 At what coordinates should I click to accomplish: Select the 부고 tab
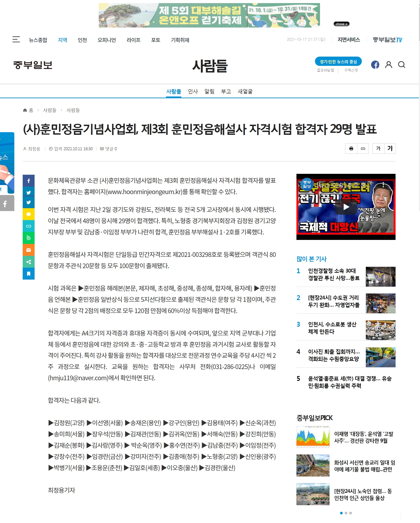[226, 91]
